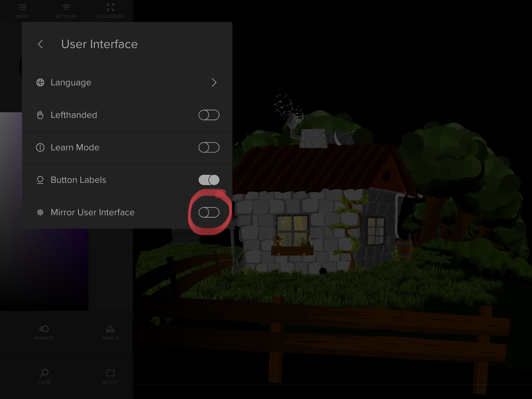Open the Menu list icon
532x399 pixels.
22,7
